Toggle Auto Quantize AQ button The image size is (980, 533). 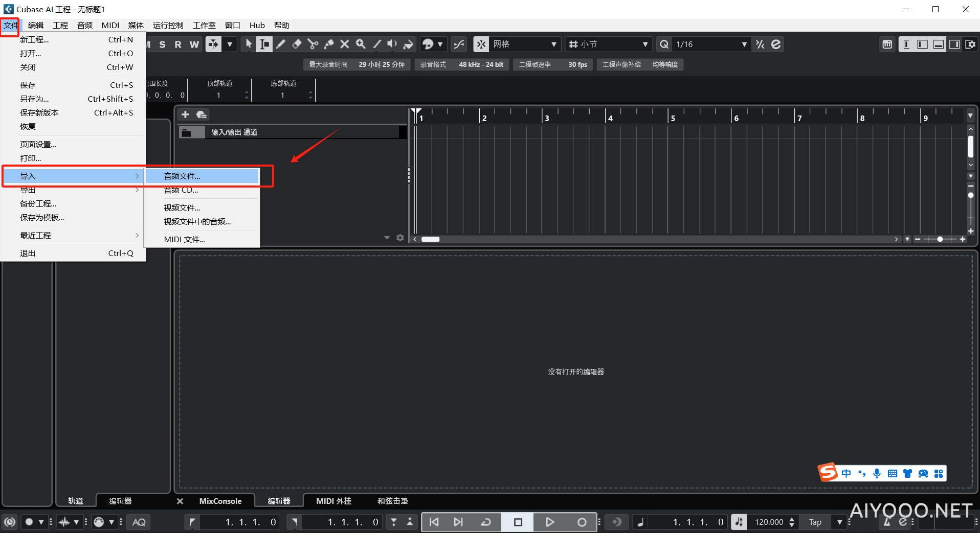coord(139,522)
